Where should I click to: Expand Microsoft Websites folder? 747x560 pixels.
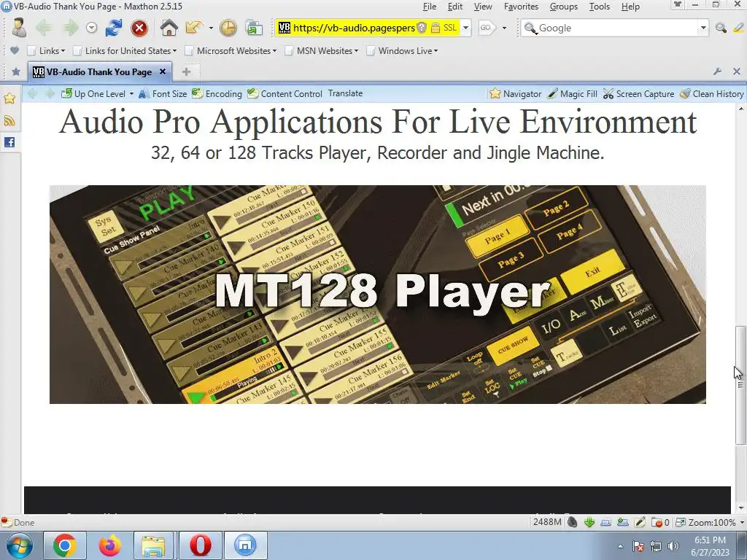[231, 50]
